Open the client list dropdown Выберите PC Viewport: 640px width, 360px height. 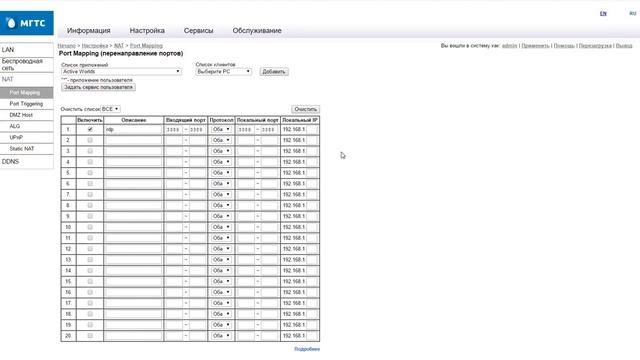[223, 71]
